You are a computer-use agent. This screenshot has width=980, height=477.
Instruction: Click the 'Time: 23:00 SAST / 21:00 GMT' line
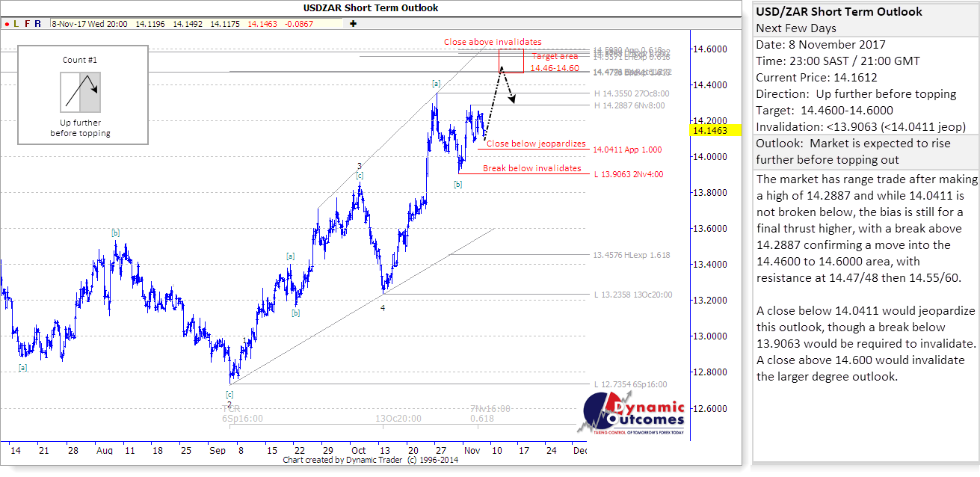coord(838,61)
